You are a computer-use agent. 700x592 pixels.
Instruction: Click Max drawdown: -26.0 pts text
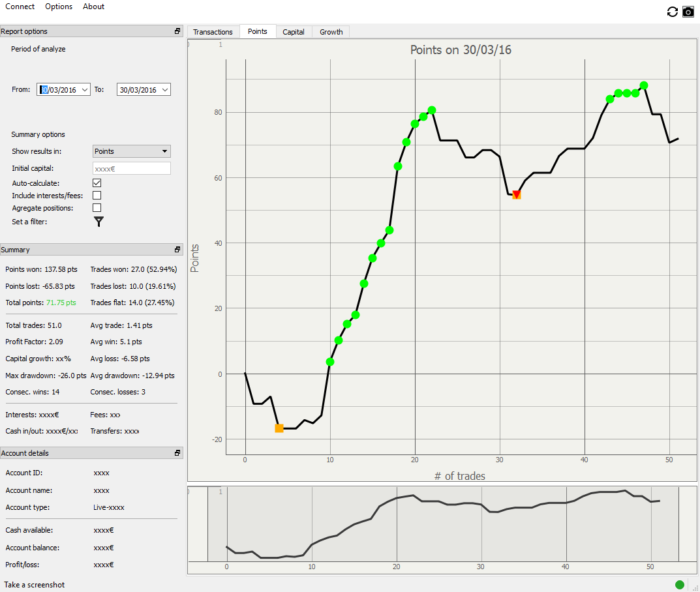[x=46, y=376]
